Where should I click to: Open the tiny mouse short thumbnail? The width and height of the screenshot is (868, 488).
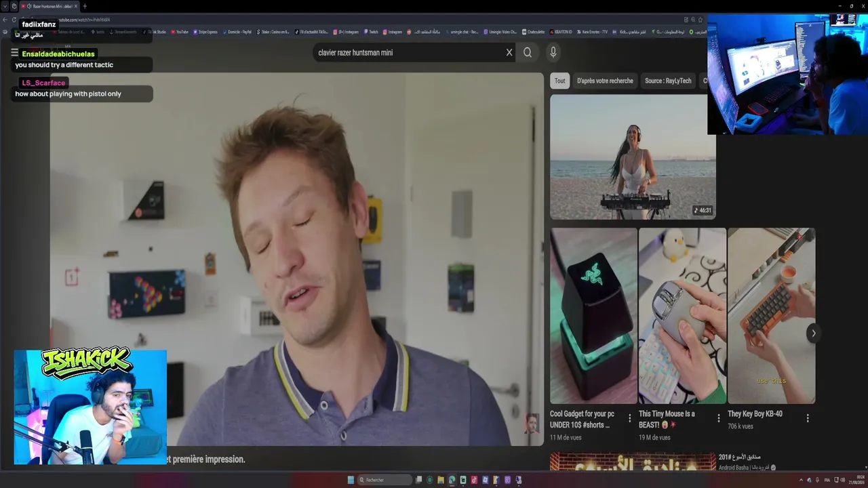(682, 316)
